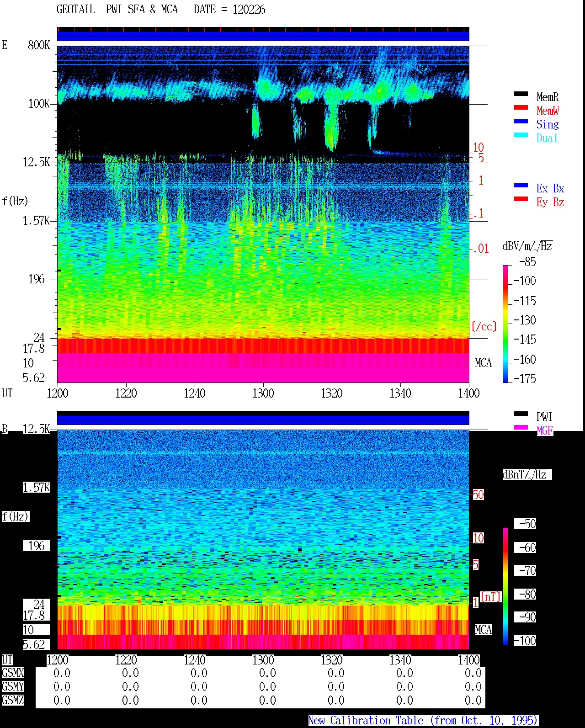Click the GEOTAIL PWI SFA & MCA title
Screen dimensions: 585x728
click(117, 10)
